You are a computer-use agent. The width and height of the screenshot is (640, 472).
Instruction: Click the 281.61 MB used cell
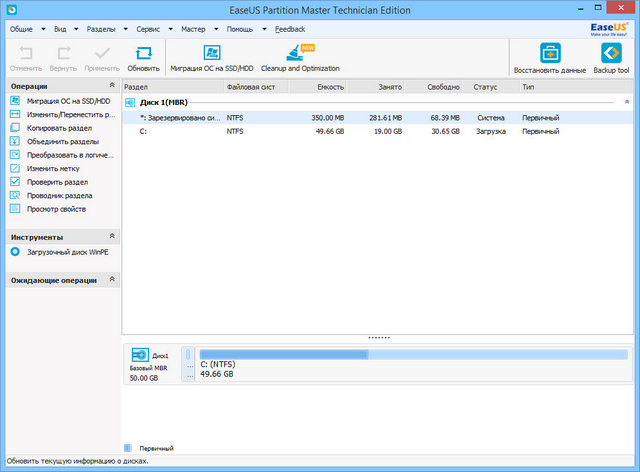[386, 118]
